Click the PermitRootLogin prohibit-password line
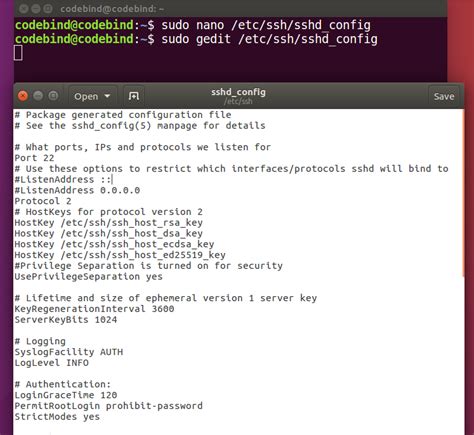Viewport: 474px width, 435px height. [x=108, y=406]
